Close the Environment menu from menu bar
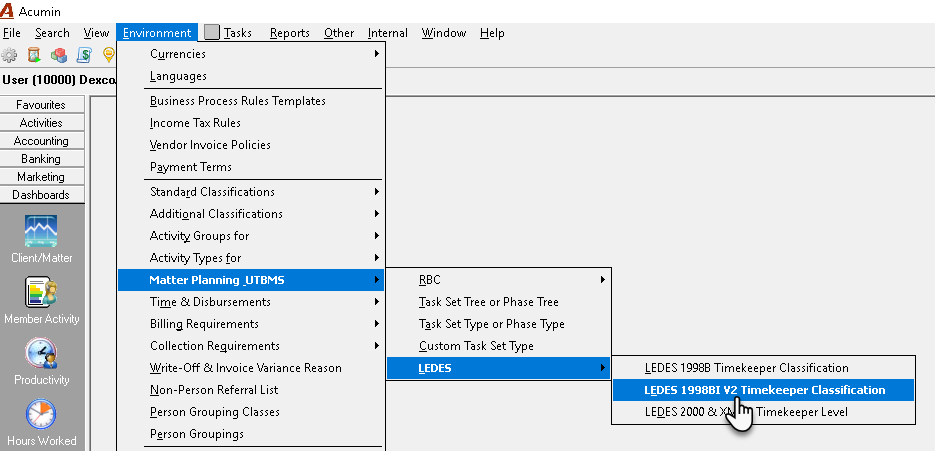Screen dimensions: 935x451 pos(157,33)
